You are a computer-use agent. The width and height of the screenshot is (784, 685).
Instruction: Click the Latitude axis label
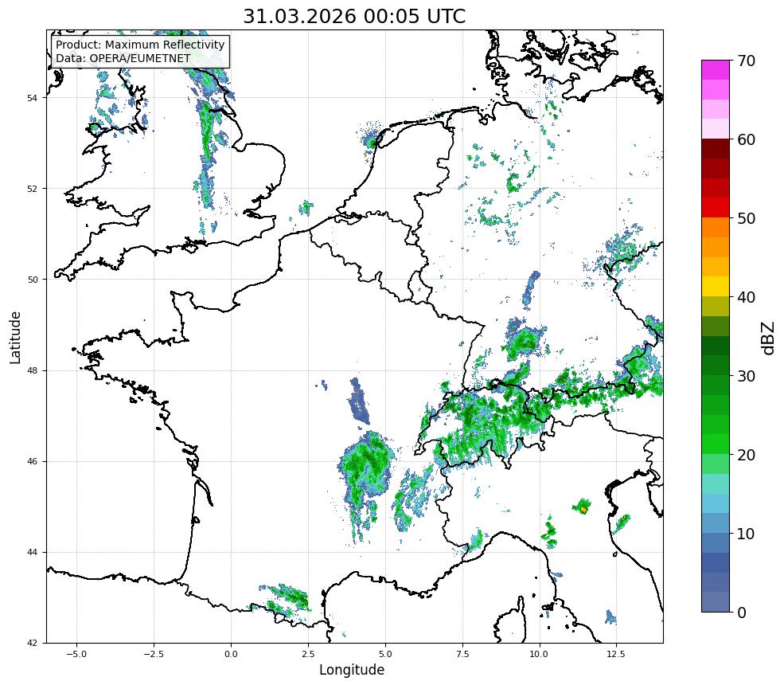click(x=15, y=337)
